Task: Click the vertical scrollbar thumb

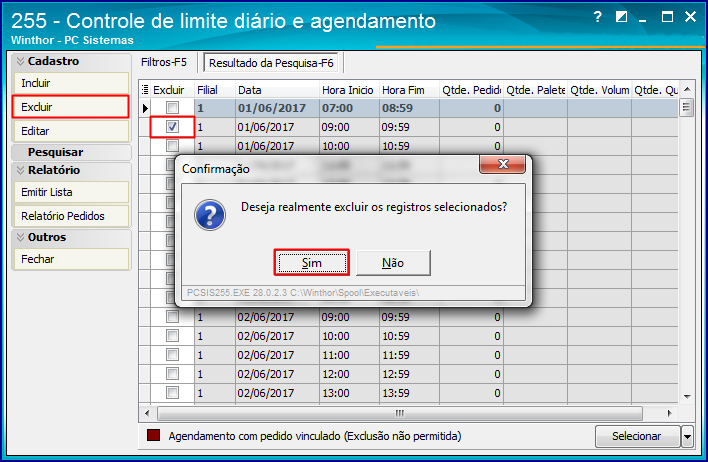Action: pos(687,107)
